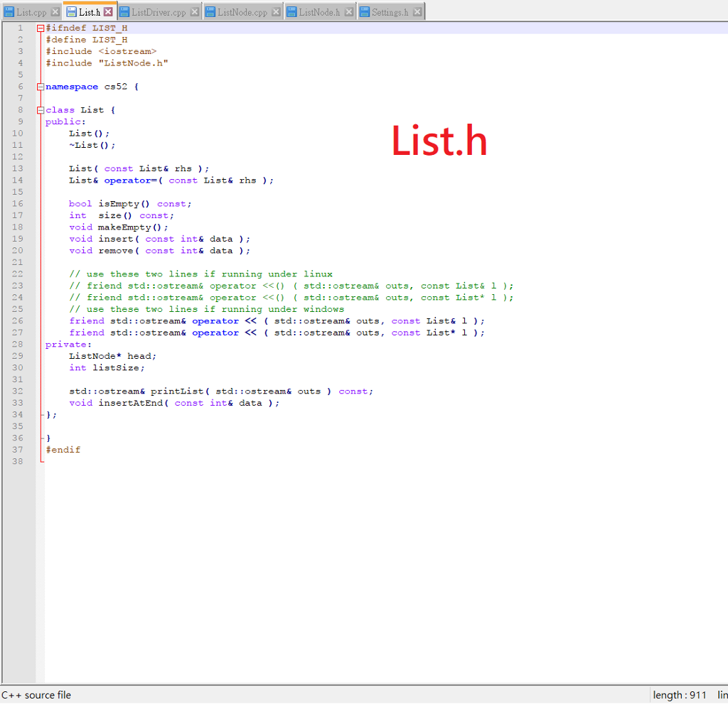This screenshot has height=707, width=728.
Task: Click the C++ source file status label
Action: 36,695
